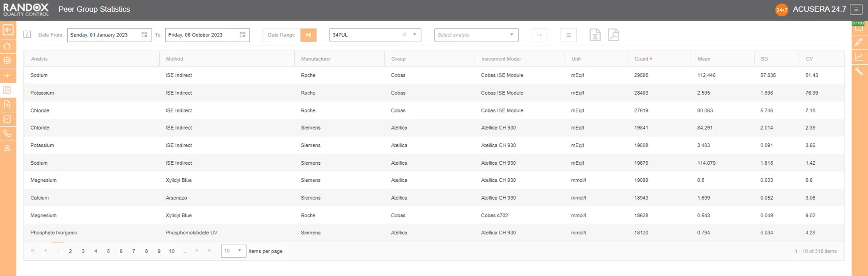This screenshot has width=868, height=276.
Task: Open the user profile sidebar icon
Action: [7, 148]
